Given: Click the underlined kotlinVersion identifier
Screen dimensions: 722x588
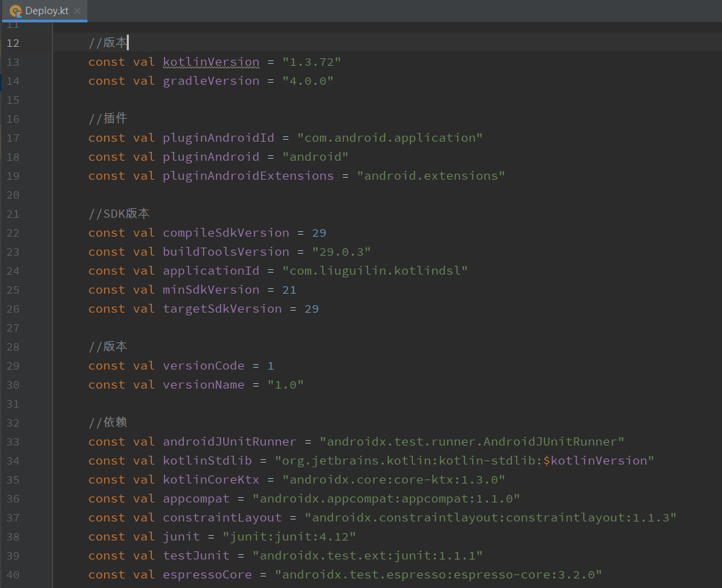Looking at the screenshot, I should pos(211,62).
